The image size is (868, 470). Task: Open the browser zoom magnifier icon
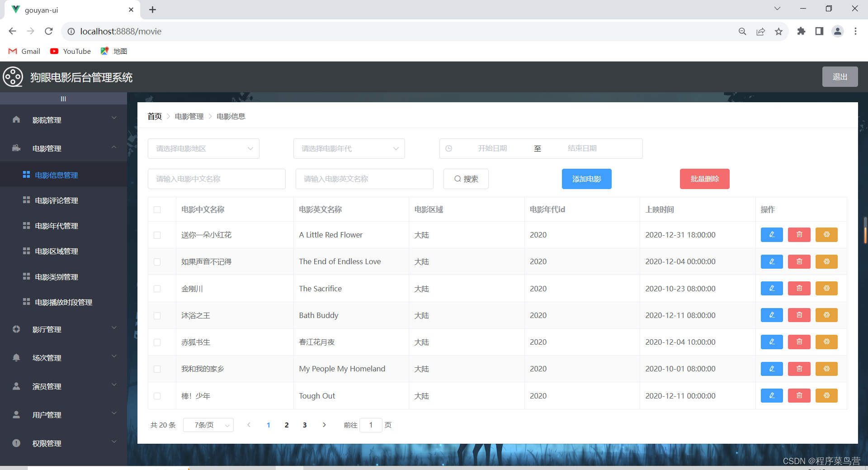click(x=742, y=31)
